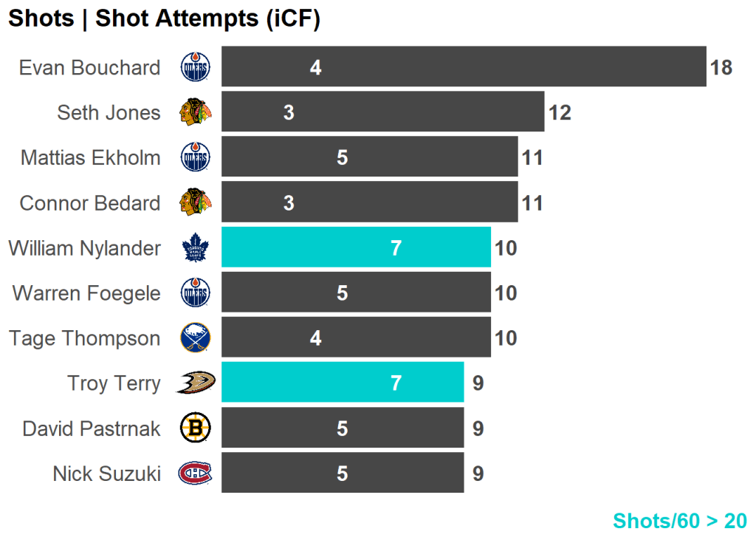Screen dimensions: 756x540
Task: Click the Montreal Canadiens logo
Action: click(x=195, y=474)
